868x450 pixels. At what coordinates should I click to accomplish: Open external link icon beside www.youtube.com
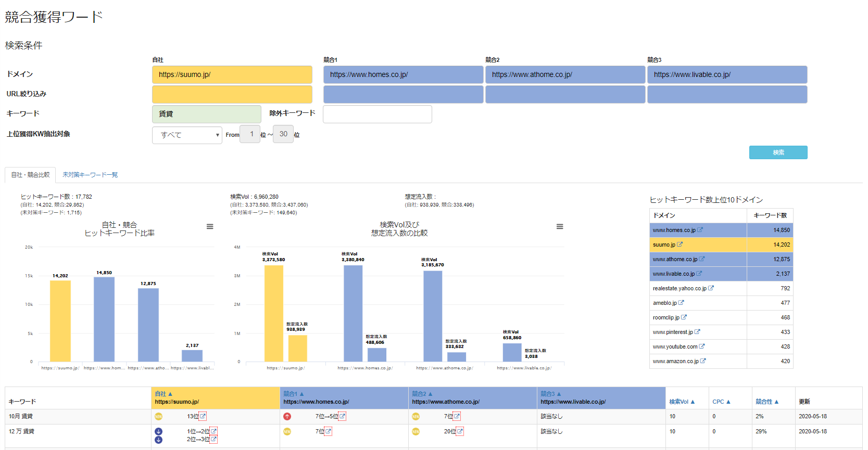tap(702, 346)
